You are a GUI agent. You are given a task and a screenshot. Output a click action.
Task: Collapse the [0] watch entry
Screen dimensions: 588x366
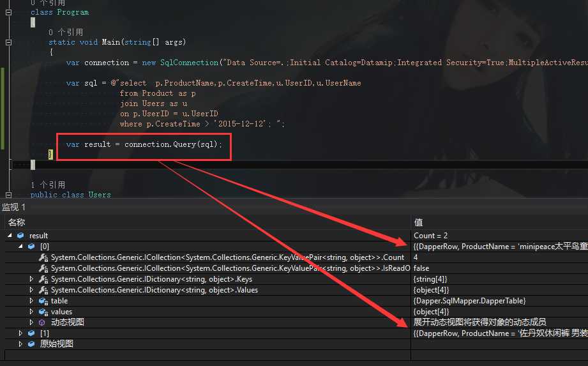tap(20, 247)
